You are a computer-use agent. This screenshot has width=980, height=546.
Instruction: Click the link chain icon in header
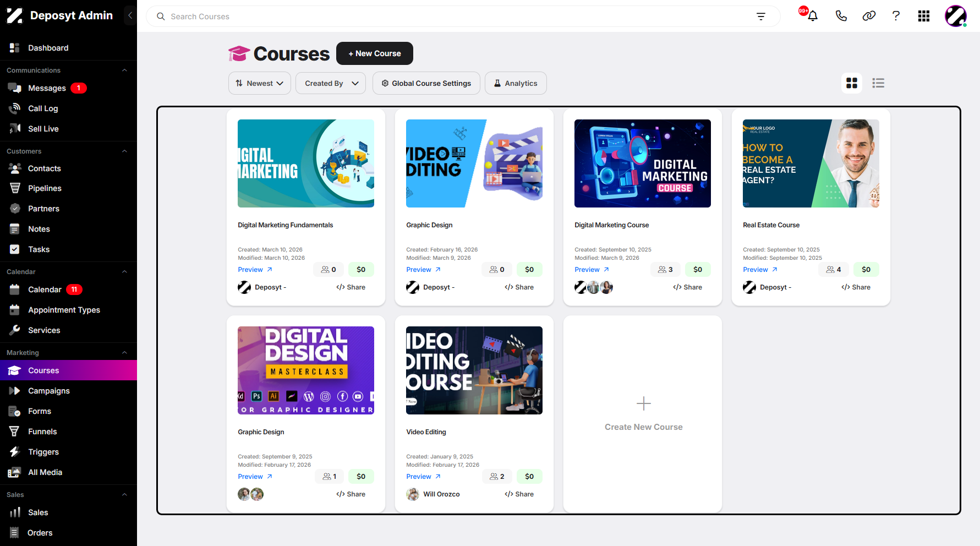(x=869, y=16)
